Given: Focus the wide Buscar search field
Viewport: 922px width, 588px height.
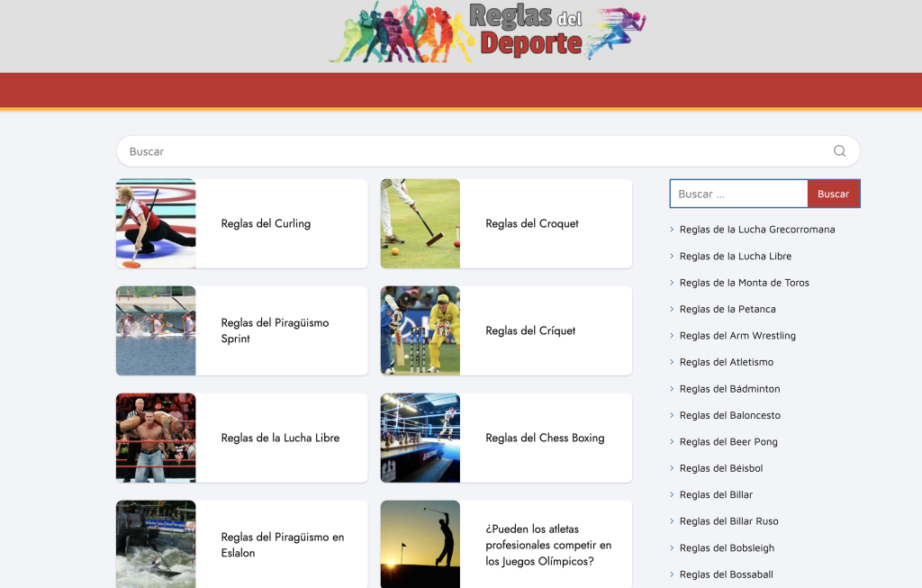Looking at the screenshot, I should click(468, 151).
